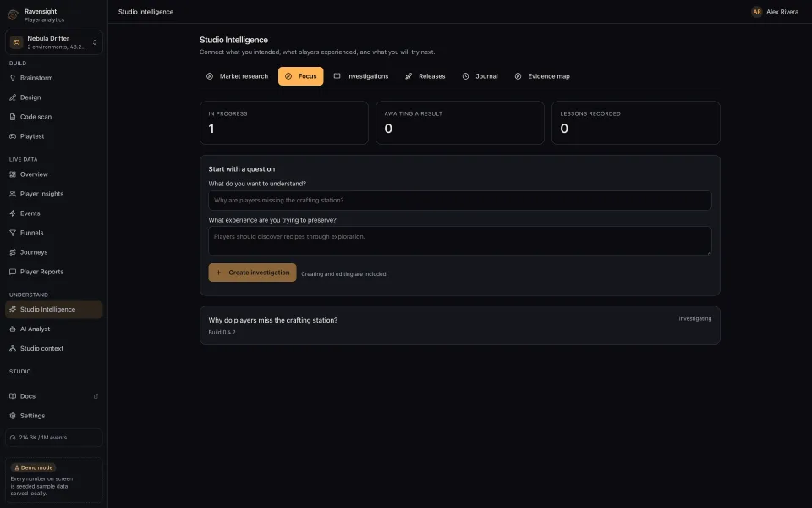Click the Code scan file icon
The height and width of the screenshot is (508, 812).
(13, 117)
